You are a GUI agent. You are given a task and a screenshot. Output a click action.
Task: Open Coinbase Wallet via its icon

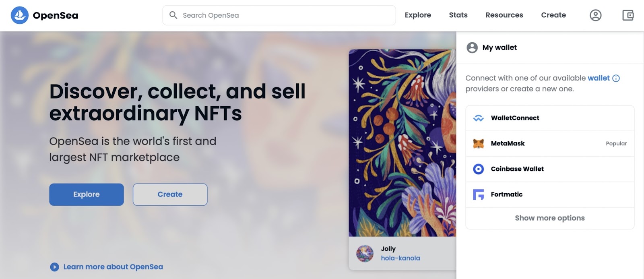[479, 169]
